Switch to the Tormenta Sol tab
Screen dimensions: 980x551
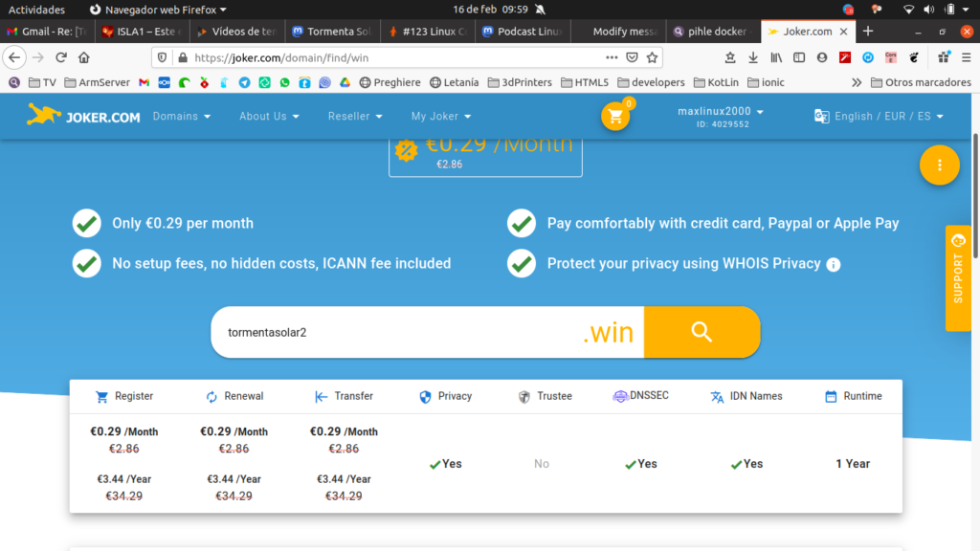332,32
